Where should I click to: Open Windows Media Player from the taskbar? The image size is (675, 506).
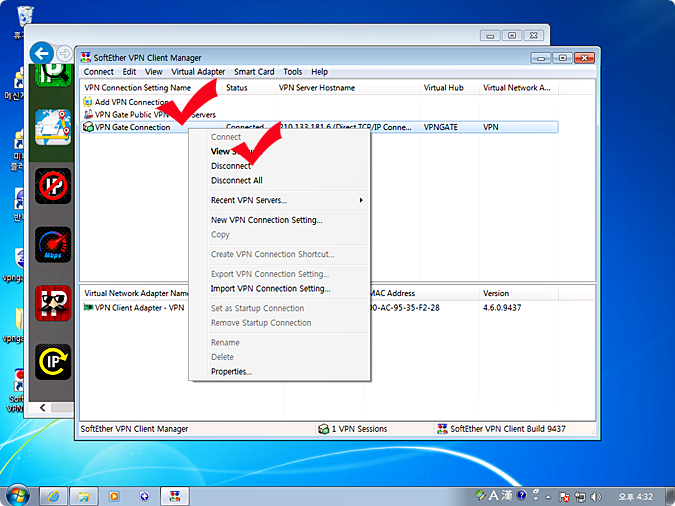[114, 497]
